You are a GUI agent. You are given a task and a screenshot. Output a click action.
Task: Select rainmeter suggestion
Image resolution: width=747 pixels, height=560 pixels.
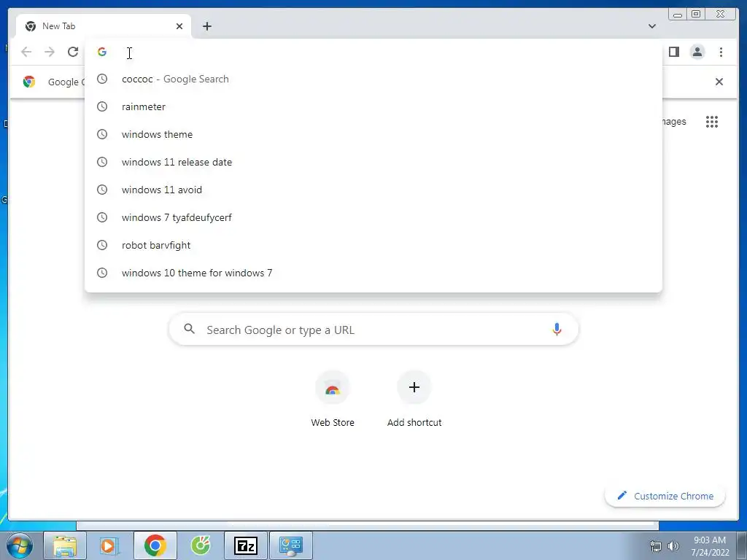point(373,106)
